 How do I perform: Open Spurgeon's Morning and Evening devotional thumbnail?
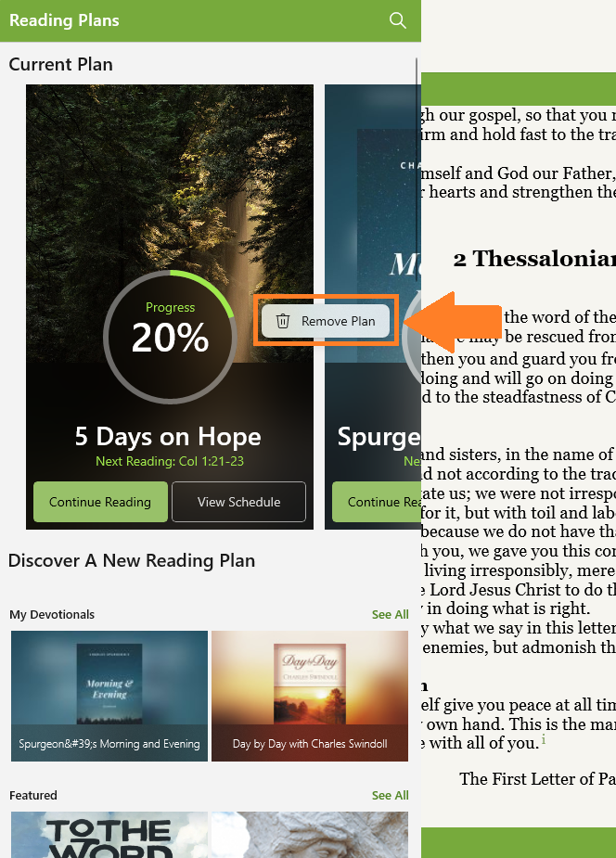tap(109, 696)
